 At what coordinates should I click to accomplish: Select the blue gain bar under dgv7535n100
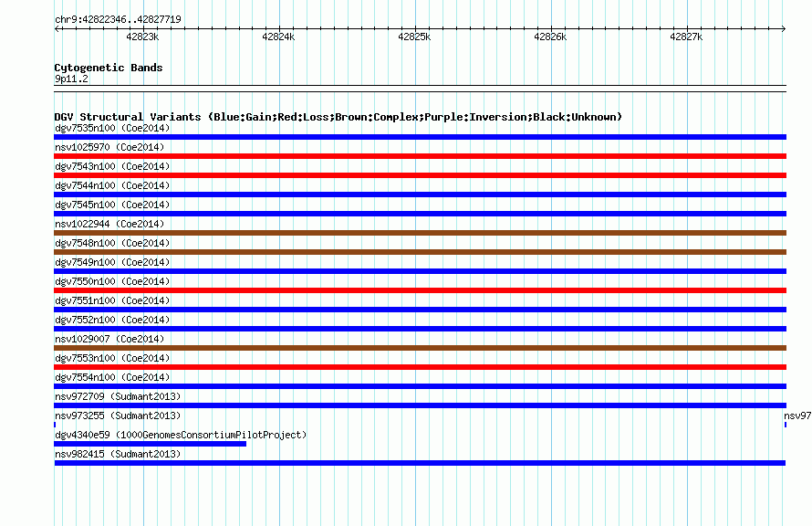pos(420,137)
